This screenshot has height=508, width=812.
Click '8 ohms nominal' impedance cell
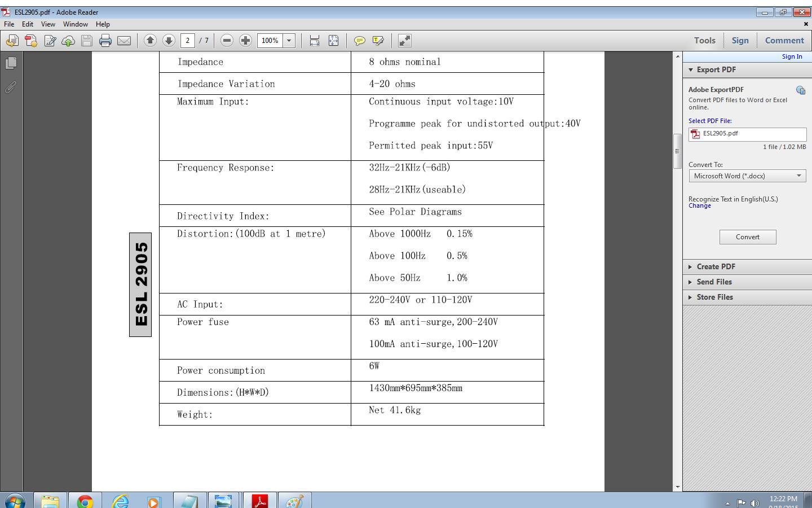click(x=405, y=62)
